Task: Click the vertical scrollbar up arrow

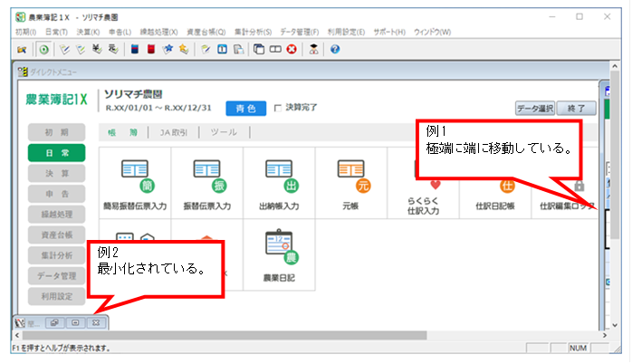Action: (x=615, y=66)
